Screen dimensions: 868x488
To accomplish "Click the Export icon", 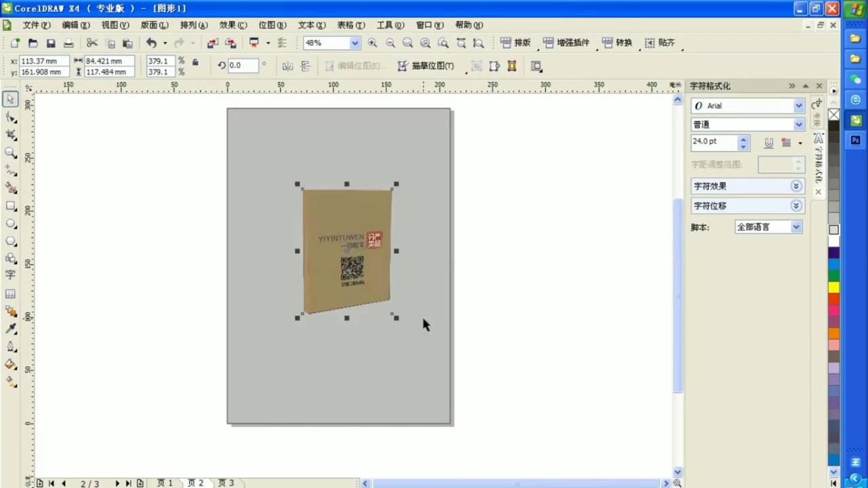I will tap(231, 43).
